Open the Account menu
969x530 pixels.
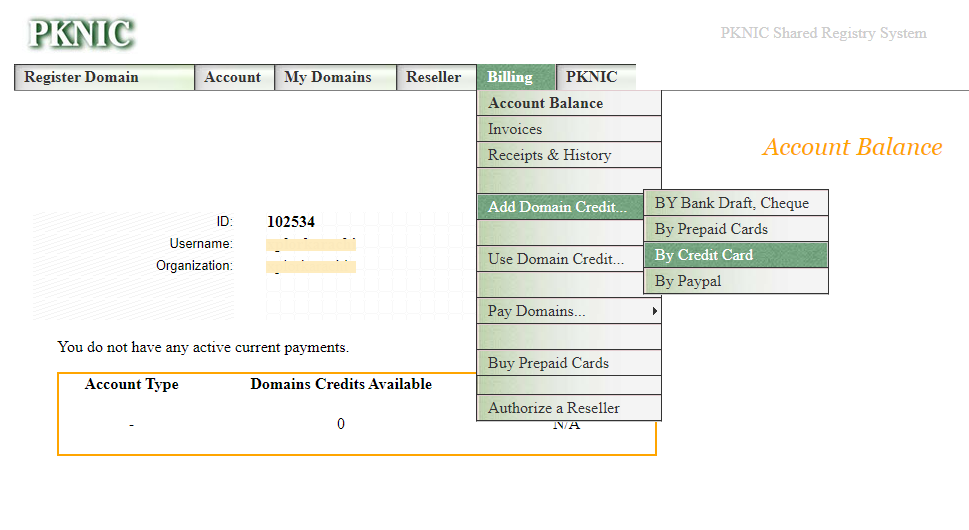234,77
